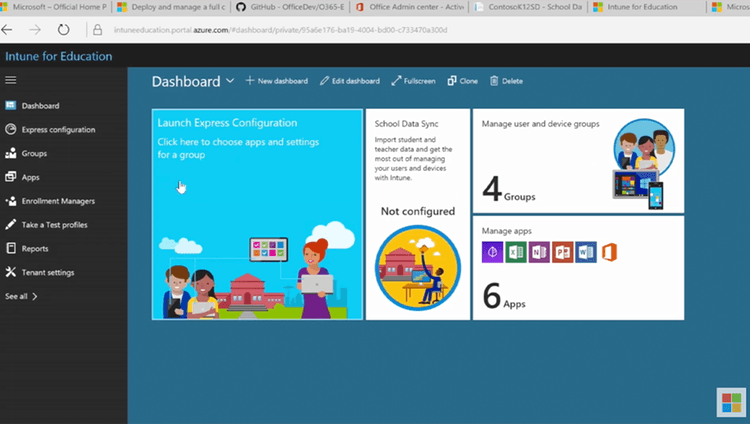Open Reports from the sidebar

tap(34, 248)
